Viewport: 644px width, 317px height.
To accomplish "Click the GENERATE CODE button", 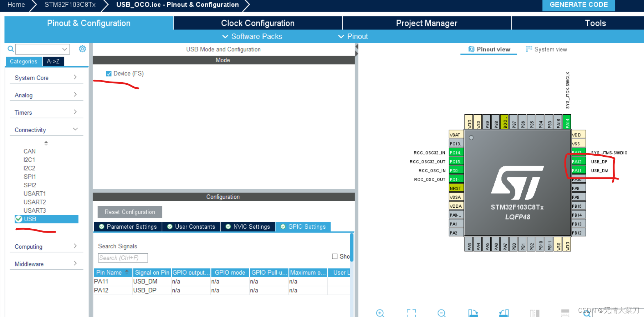I will pos(578,5).
